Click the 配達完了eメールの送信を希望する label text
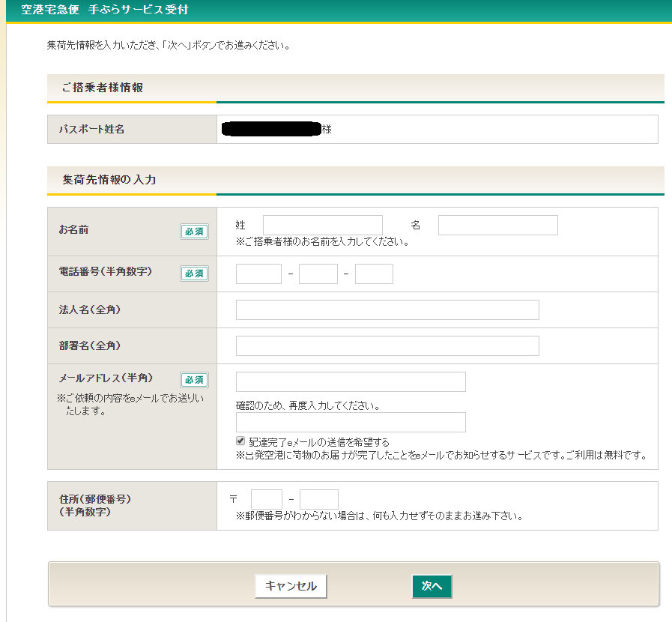672x622 pixels. point(319,442)
